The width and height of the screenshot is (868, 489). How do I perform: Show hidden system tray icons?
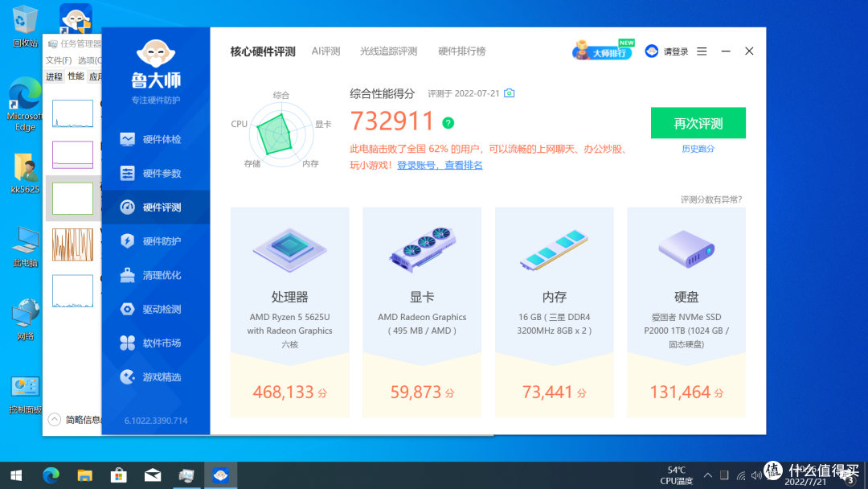point(707,475)
